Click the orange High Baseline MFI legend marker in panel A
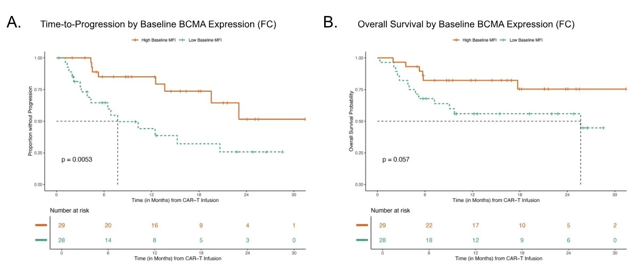Screen dimensions: 644x275 point(137,40)
